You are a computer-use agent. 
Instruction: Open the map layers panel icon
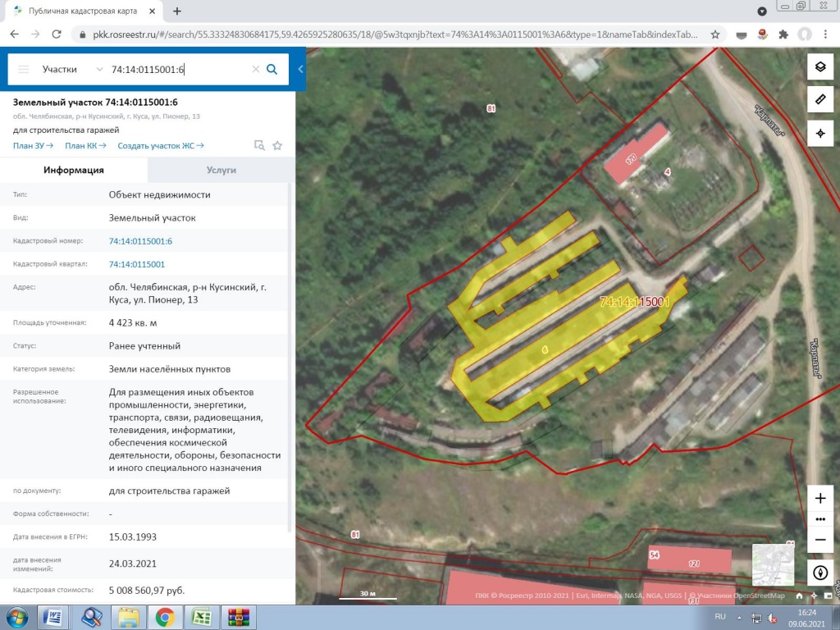pos(820,67)
